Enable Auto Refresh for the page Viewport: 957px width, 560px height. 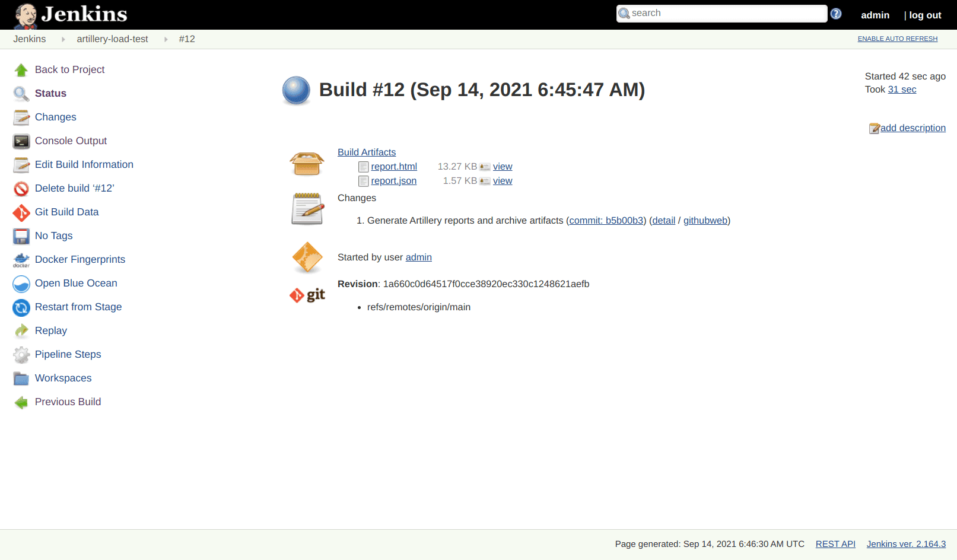(x=897, y=39)
